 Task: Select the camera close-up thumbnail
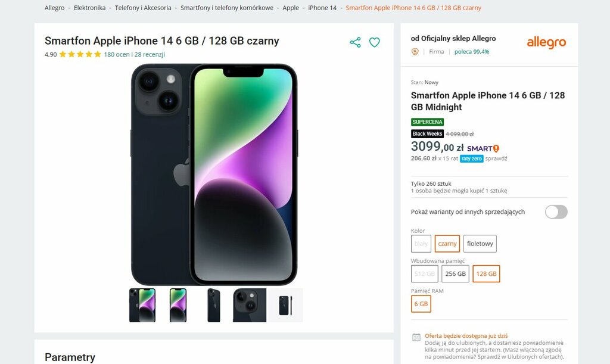coord(250,305)
